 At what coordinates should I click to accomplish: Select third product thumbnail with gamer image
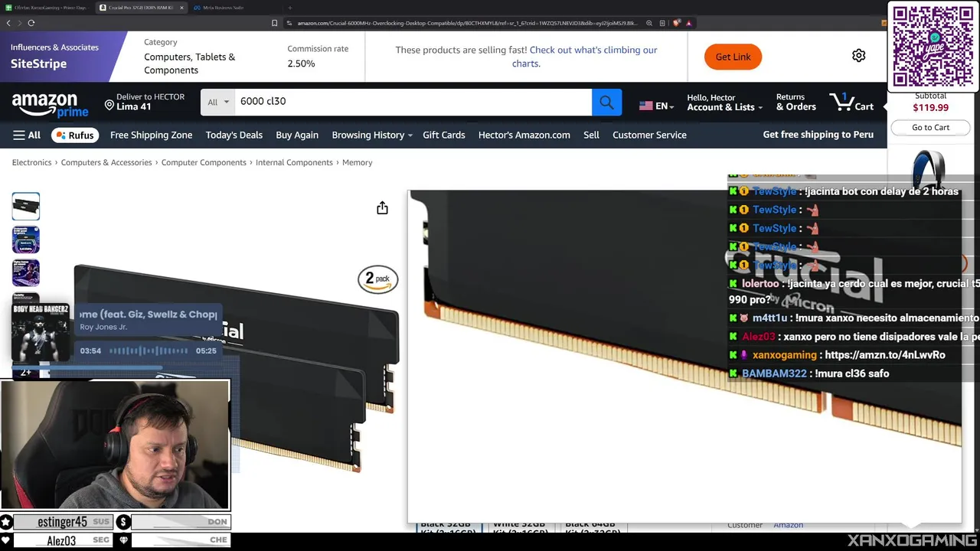[25, 273]
